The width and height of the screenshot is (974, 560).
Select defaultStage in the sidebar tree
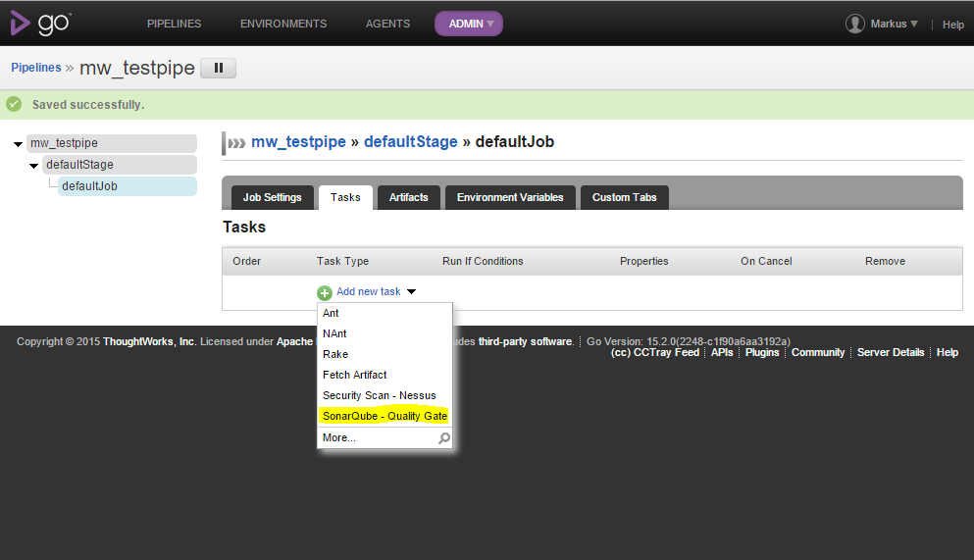click(x=120, y=165)
